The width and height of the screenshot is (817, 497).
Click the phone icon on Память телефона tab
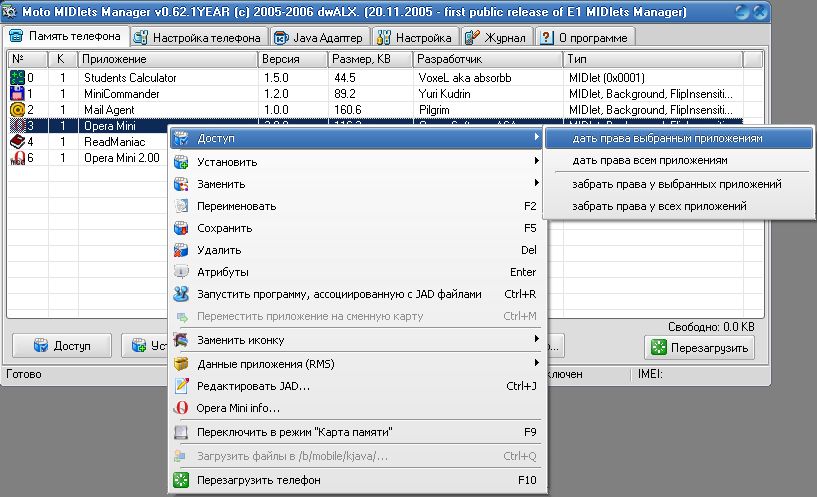click(x=16, y=36)
